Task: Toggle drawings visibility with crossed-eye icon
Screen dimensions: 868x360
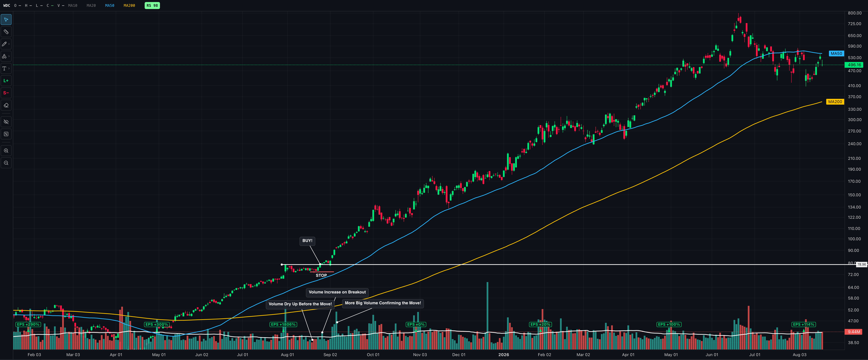Action: click(x=6, y=122)
